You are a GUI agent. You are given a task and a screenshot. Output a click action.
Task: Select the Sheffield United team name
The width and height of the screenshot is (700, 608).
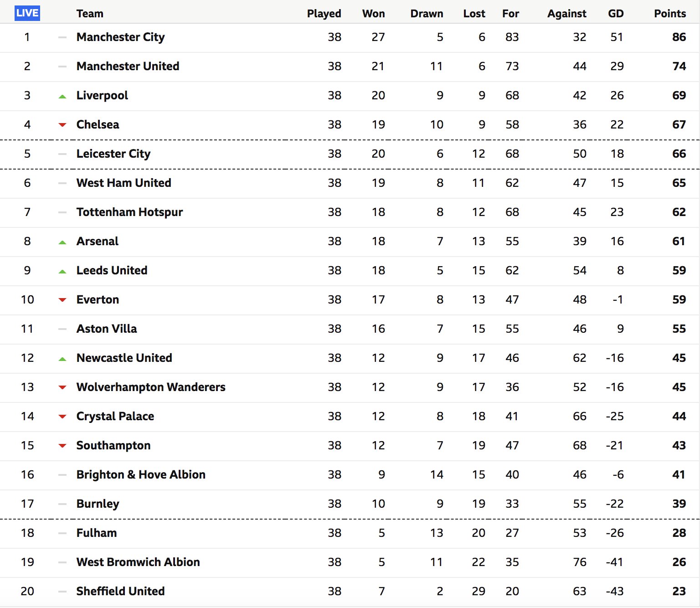click(x=120, y=591)
